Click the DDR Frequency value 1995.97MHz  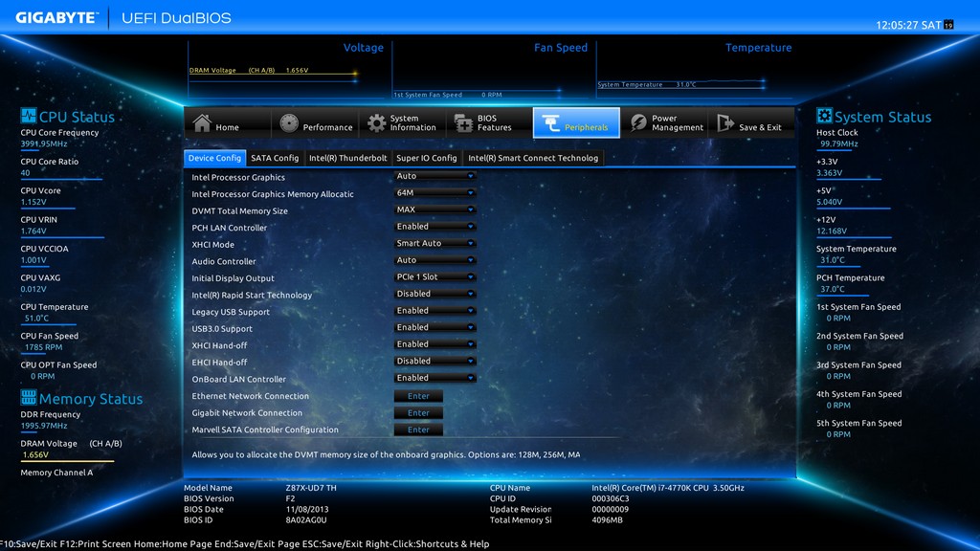point(44,426)
